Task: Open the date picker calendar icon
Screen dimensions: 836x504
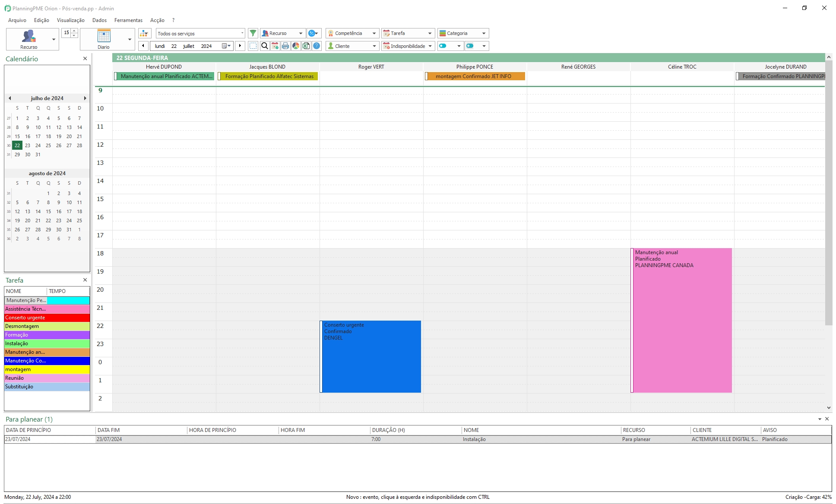Action: point(226,46)
